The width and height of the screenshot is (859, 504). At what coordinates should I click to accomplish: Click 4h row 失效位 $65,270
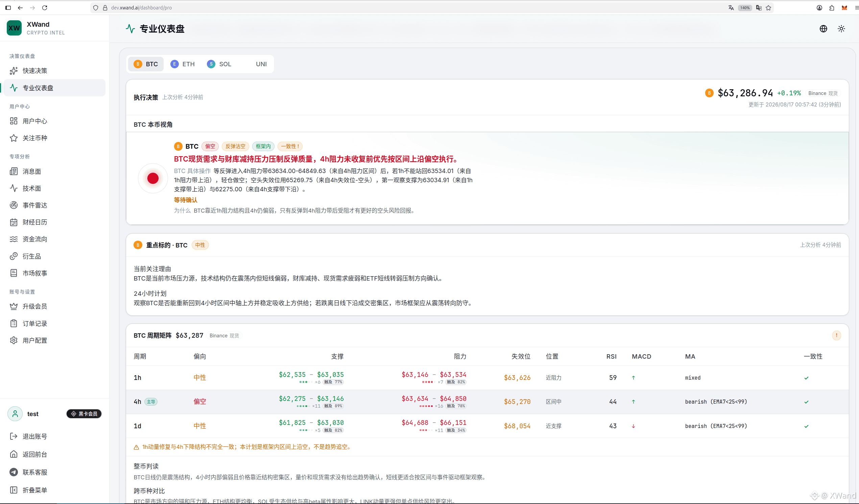coord(517,402)
